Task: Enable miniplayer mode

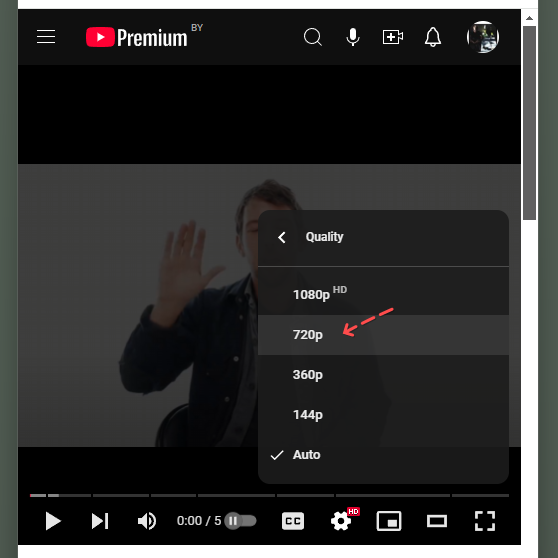Action: pos(389,521)
